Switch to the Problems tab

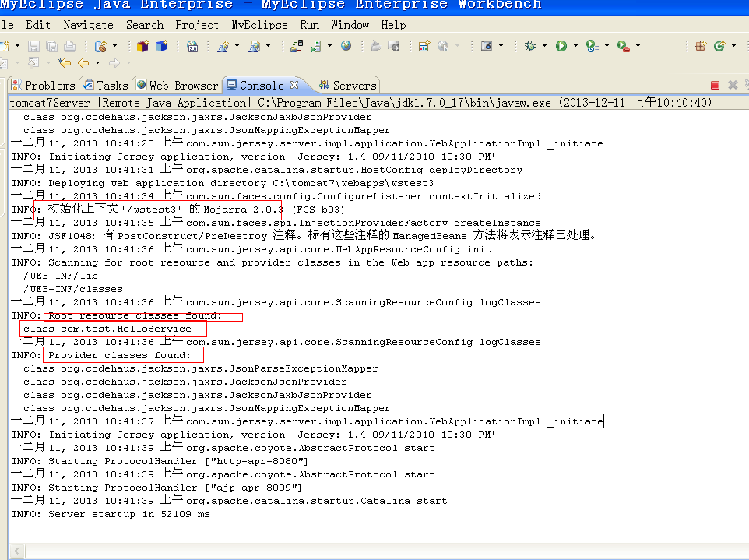click(44, 85)
